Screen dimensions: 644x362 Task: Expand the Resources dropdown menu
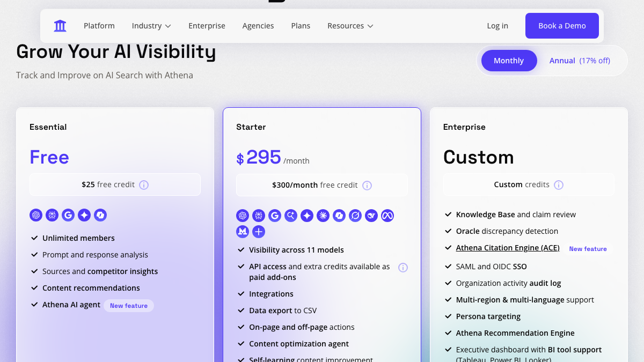(x=350, y=26)
